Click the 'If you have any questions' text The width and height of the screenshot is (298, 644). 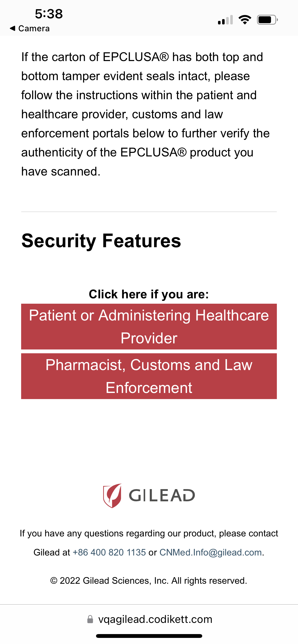click(149, 533)
